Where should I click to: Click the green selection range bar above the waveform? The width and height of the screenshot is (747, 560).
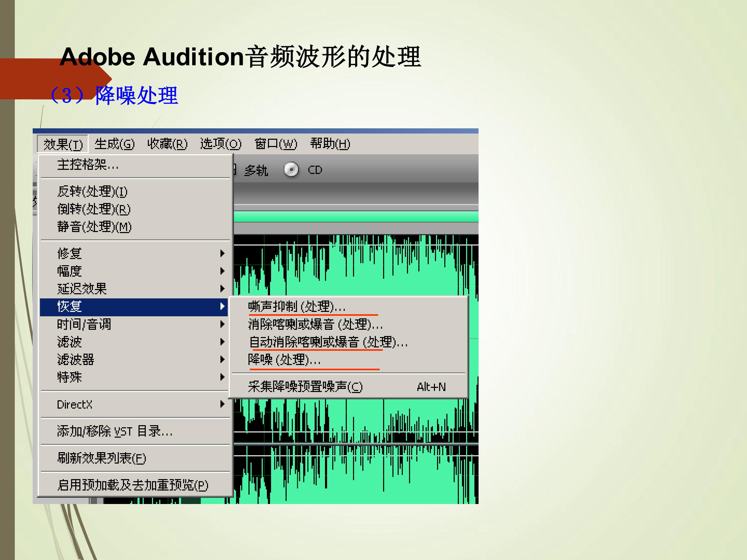[x=356, y=217]
